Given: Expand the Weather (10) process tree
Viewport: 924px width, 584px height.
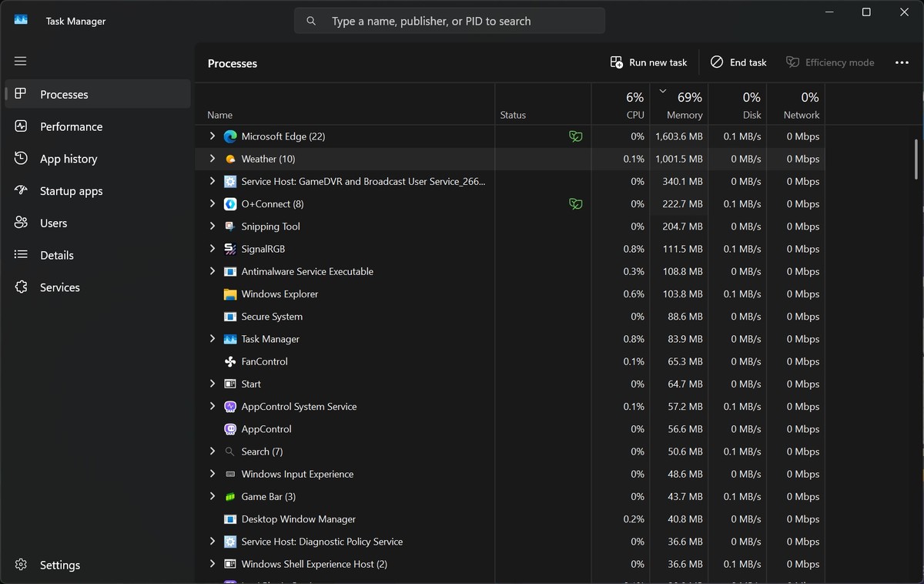Looking at the screenshot, I should (213, 159).
